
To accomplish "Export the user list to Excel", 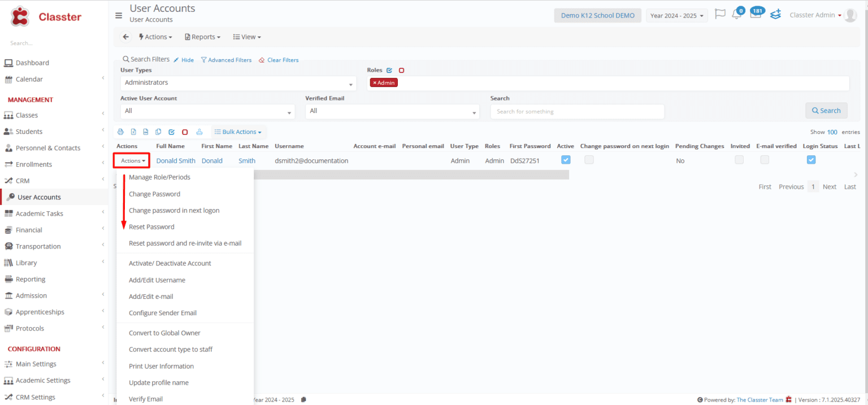I will coord(133,132).
